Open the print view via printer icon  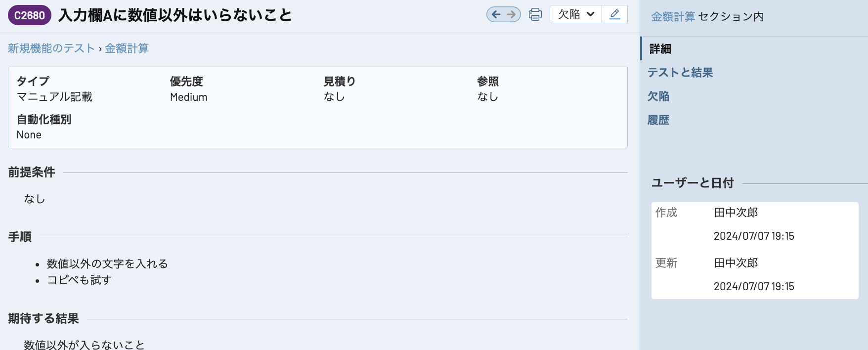[x=535, y=14]
